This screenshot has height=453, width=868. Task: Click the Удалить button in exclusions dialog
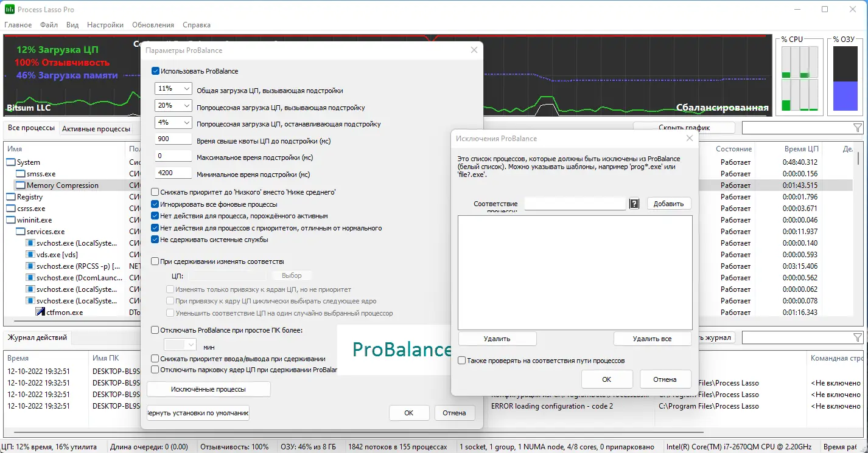[x=497, y=339]
